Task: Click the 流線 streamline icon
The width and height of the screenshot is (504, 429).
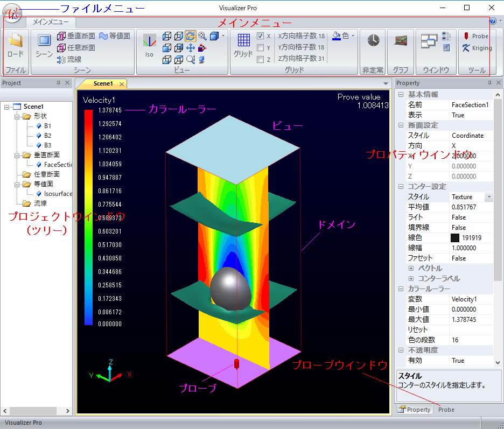Action: click(69, 59)
